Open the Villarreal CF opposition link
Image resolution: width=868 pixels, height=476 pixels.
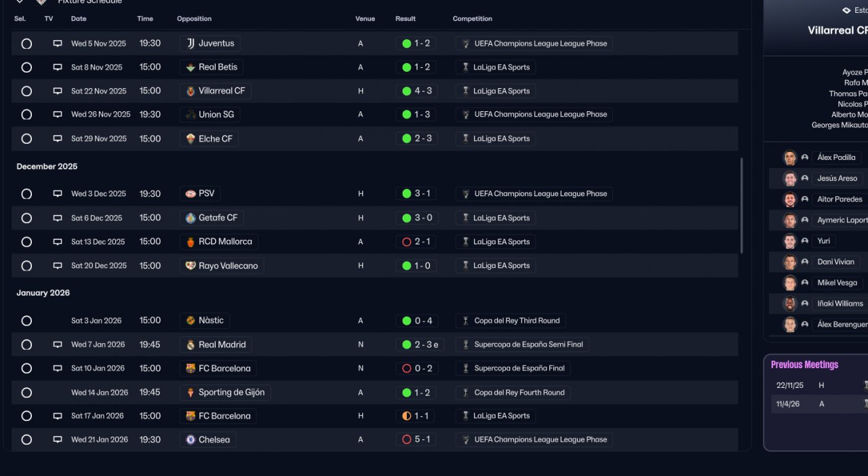(221, 91)
